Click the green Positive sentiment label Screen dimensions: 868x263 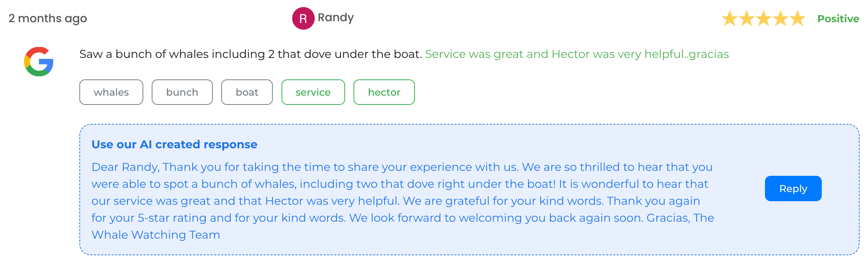coord(838,19)
